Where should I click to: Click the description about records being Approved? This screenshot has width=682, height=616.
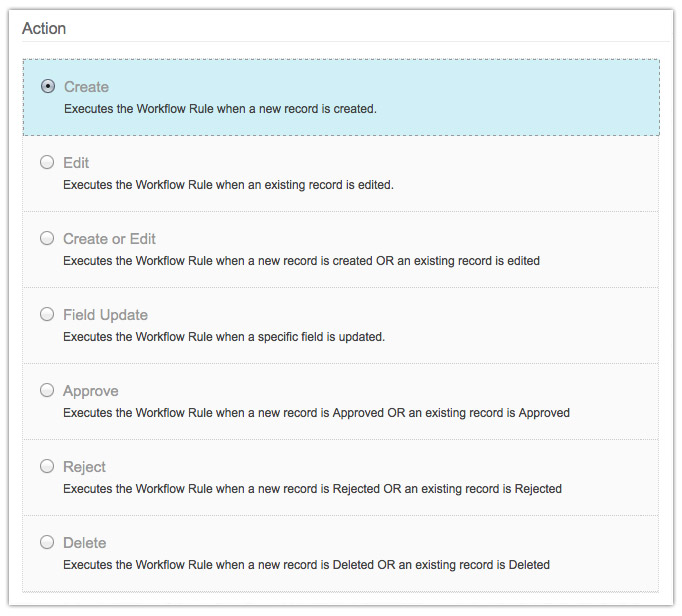[316, 412]
